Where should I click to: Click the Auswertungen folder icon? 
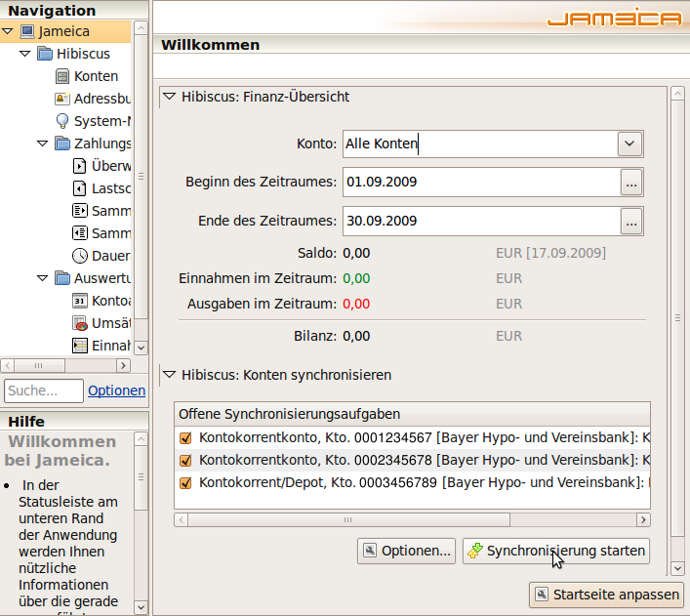62,278
